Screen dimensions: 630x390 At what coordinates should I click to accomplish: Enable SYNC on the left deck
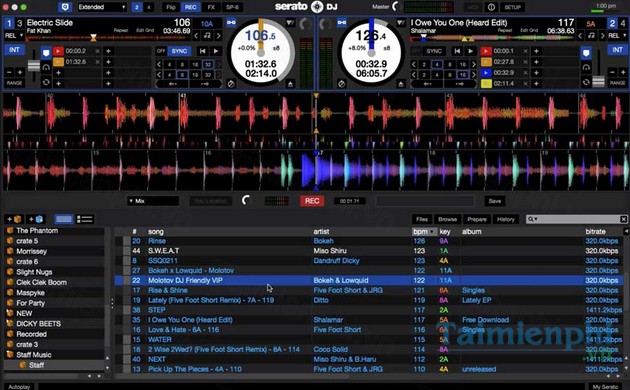click(x=179, y=51)
